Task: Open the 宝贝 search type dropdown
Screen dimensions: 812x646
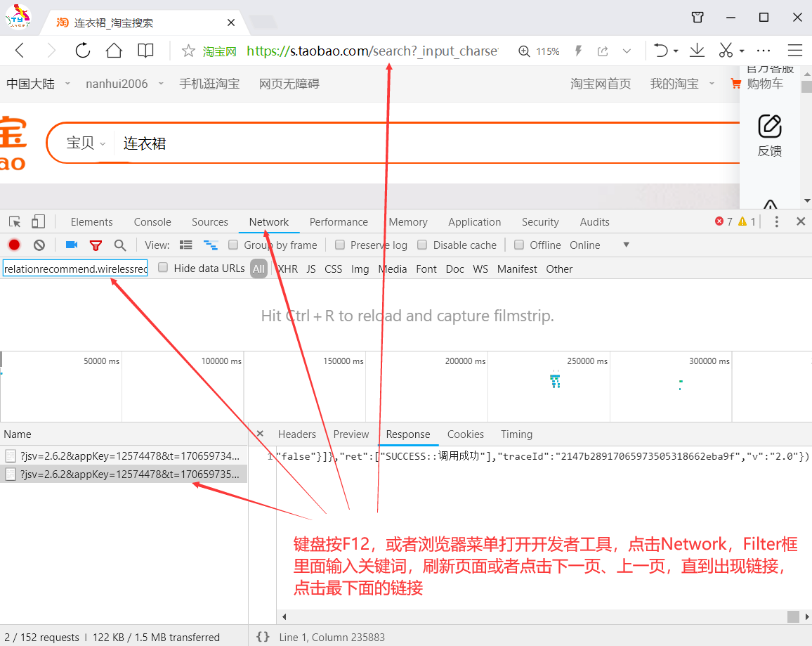Action: [86, 143]
